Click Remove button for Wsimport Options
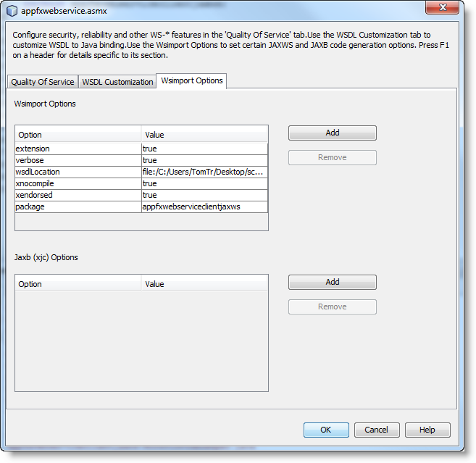This screenshot has width=476, height=463. tap(332, 157)
